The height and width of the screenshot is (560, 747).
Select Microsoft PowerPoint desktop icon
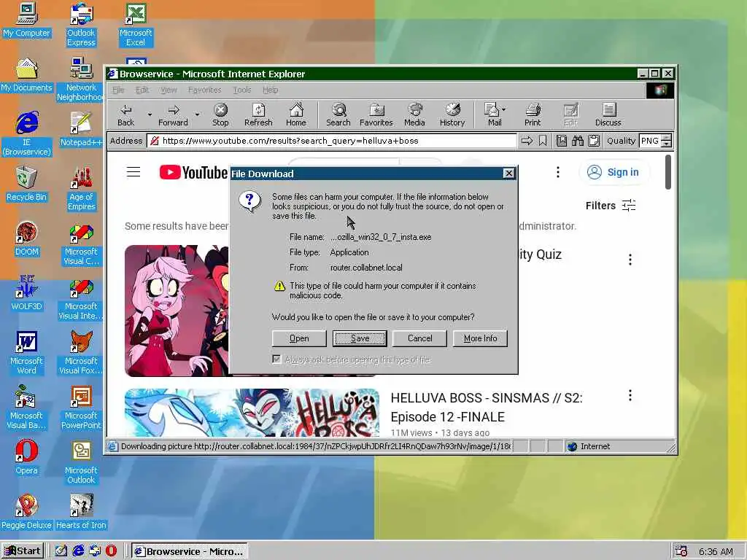pos(81,408)
